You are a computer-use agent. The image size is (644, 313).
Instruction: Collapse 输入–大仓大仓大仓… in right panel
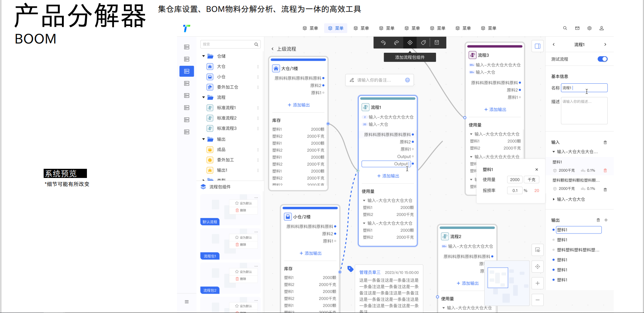[x=554, y=152]
